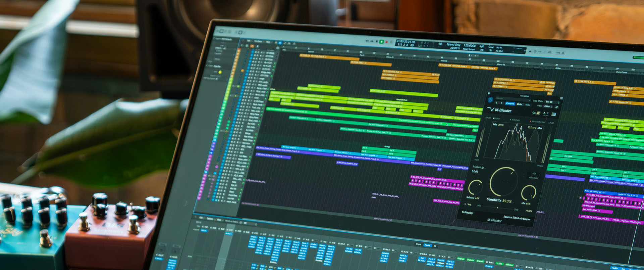Click the Rewind button in transport
This screenshot has width=644, height=270.
click(367, 41)
